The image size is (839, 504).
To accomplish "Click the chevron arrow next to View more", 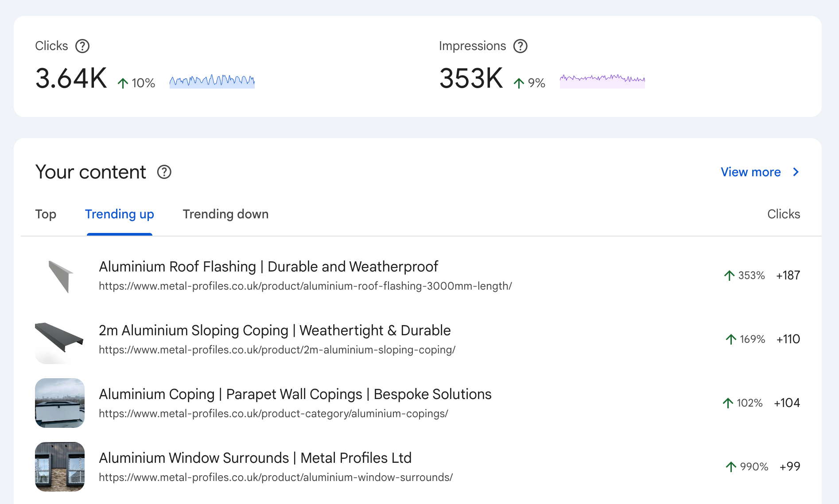I will coord(796,172).
